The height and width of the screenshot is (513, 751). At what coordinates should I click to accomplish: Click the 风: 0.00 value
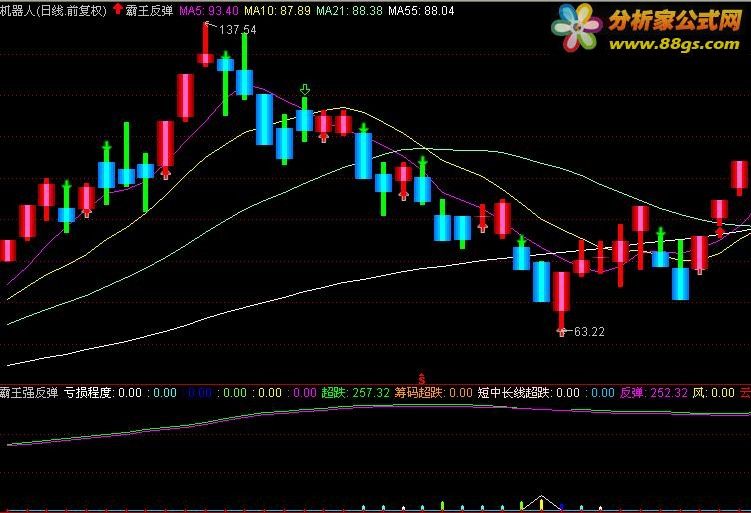coord(714,393)
